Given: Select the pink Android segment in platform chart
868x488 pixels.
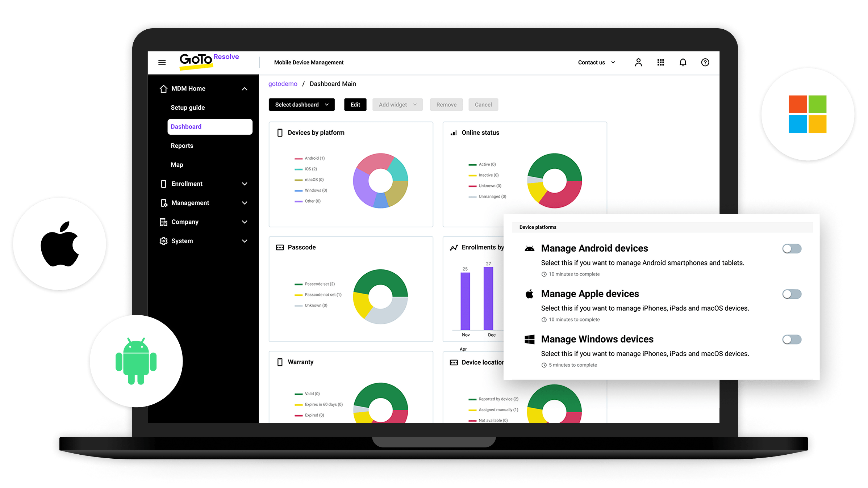Looking at the screenshot, I should 377,161.
